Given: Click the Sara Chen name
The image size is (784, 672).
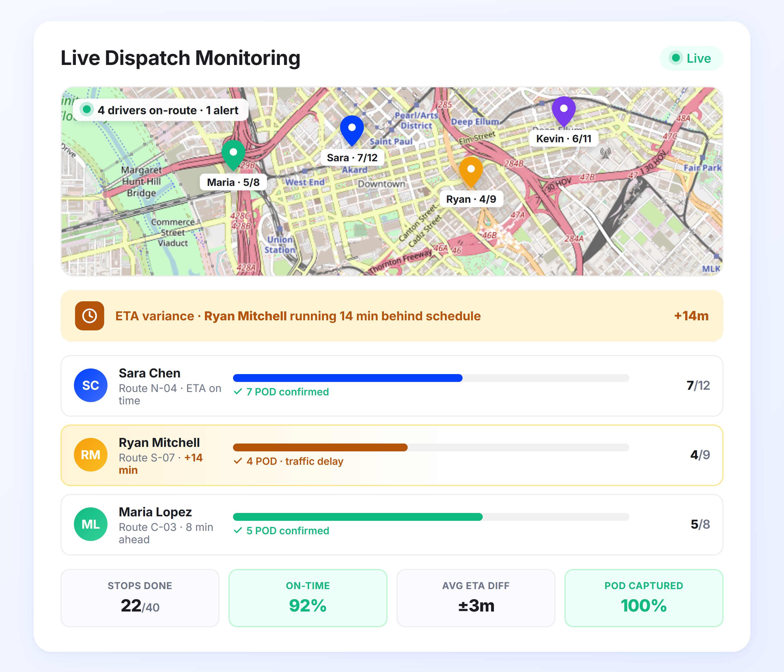Looking at the screenshot, I should tap(150, 373).
